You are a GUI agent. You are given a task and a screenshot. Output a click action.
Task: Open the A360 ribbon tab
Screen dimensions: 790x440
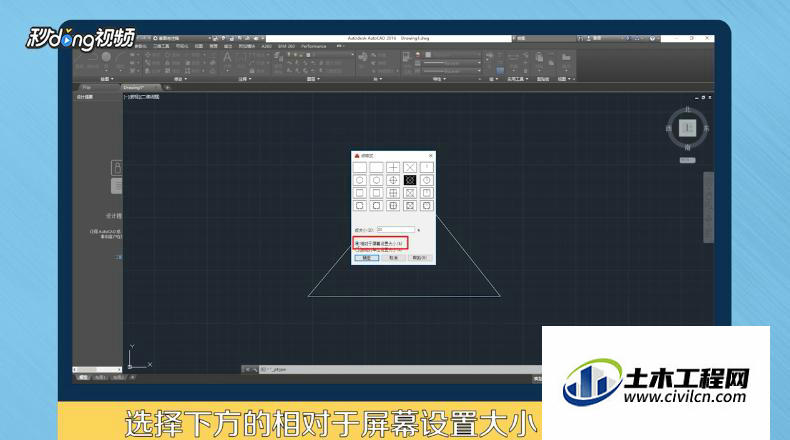[x=267, y=46]
